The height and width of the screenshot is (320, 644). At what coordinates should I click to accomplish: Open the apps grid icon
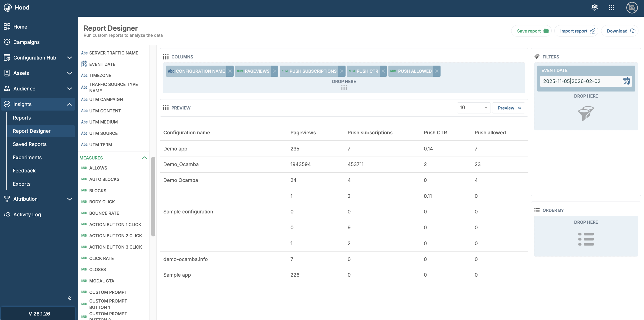point(611,7)
